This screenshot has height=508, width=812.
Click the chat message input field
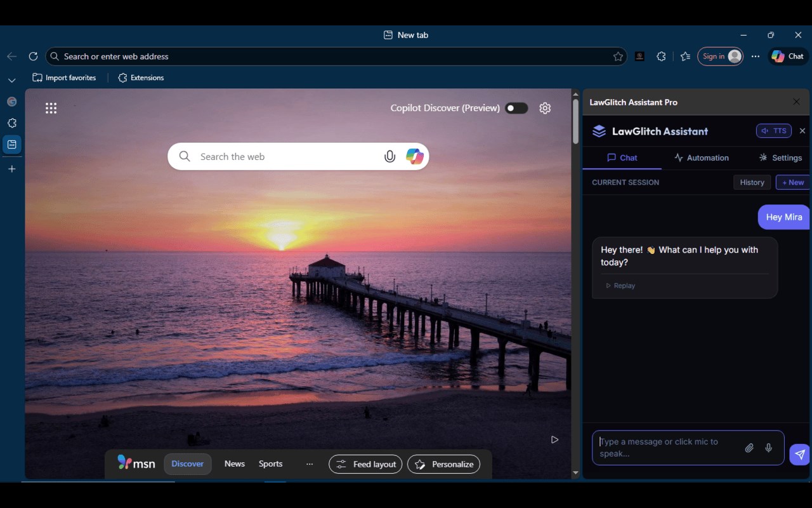pos(666,448)
